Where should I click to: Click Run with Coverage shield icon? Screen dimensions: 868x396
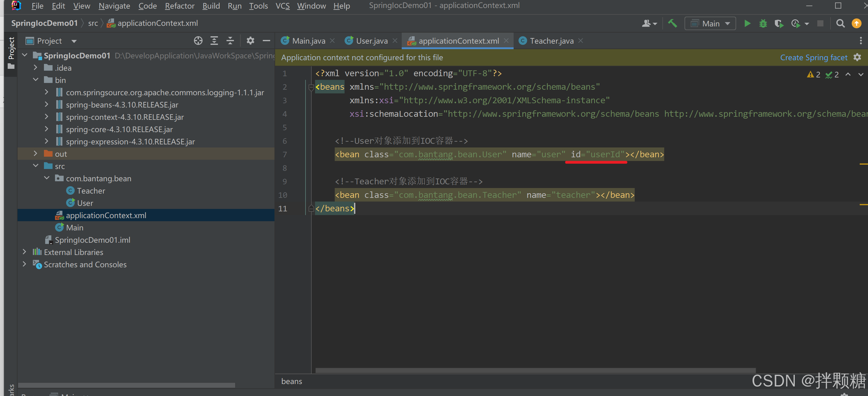(779, 24)
